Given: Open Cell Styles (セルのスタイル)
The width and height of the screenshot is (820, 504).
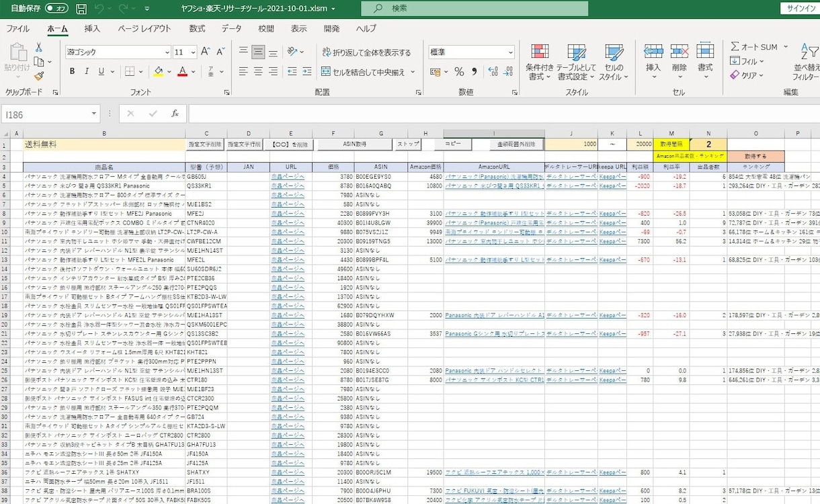Looking at the screenshot, I should pyautogui.click(x=614, y=62).
